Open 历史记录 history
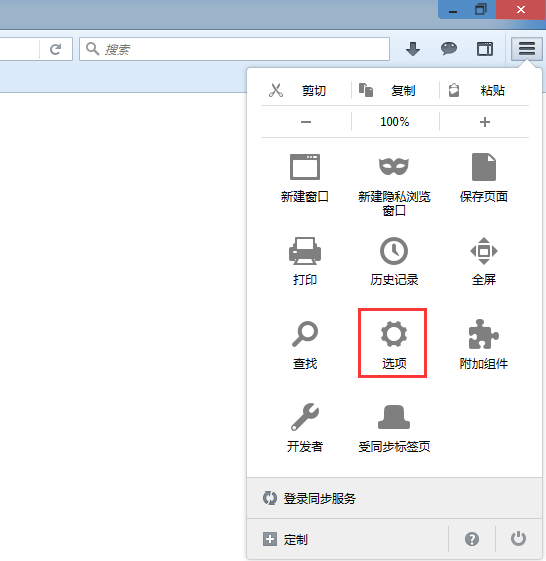The height and width of the screenshot is (561, 546). pyautogui.click(x=394, y=261)
